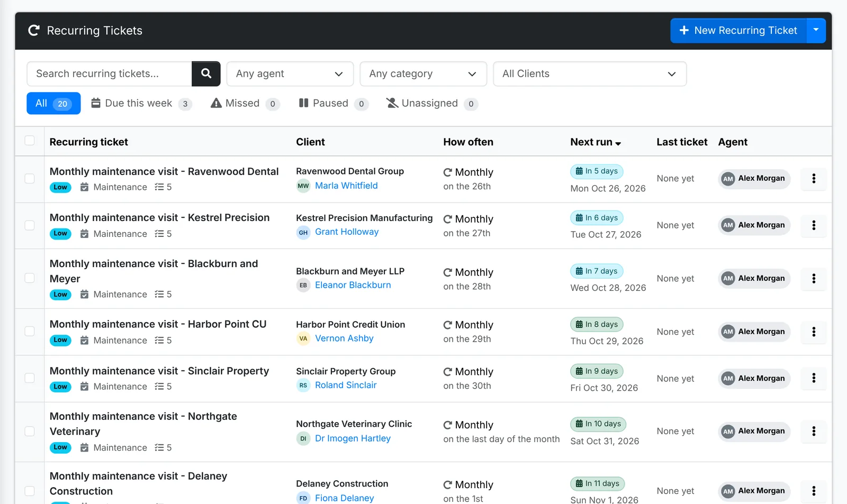Open actions menu for Sinclair Property row
847x504 pixels.
(x=814, y=378)
